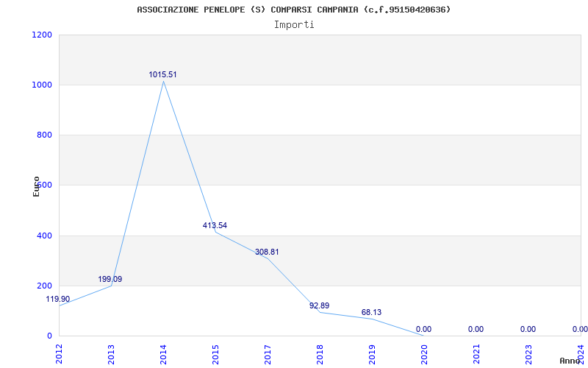Screen dimensions: 588x368
Task: Click the x-axis year 2017
Action: point(268,355)
